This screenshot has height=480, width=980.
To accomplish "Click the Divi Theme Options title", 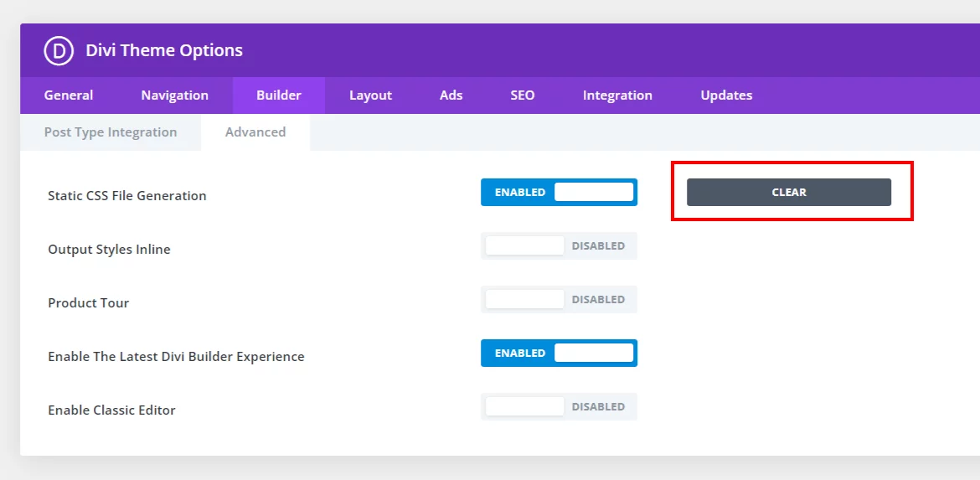I will pos(163,50).
